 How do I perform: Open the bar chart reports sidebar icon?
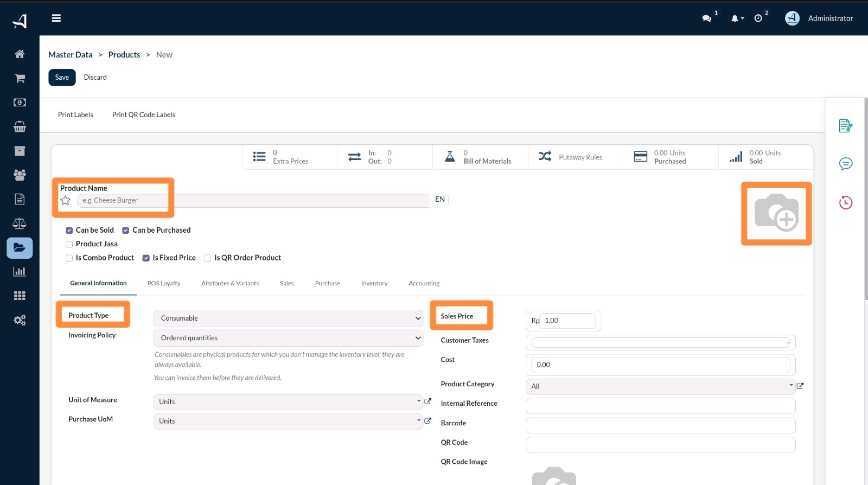(20, 271)
